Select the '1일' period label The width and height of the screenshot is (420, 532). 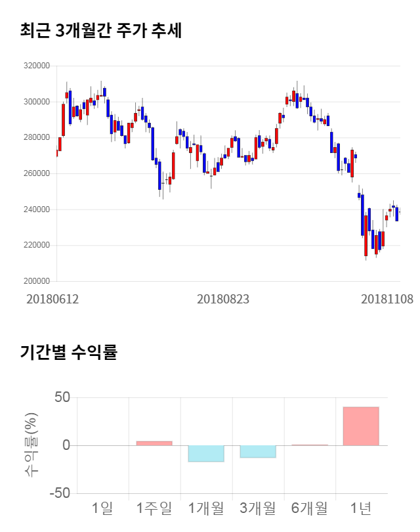[x=102, y=508]
